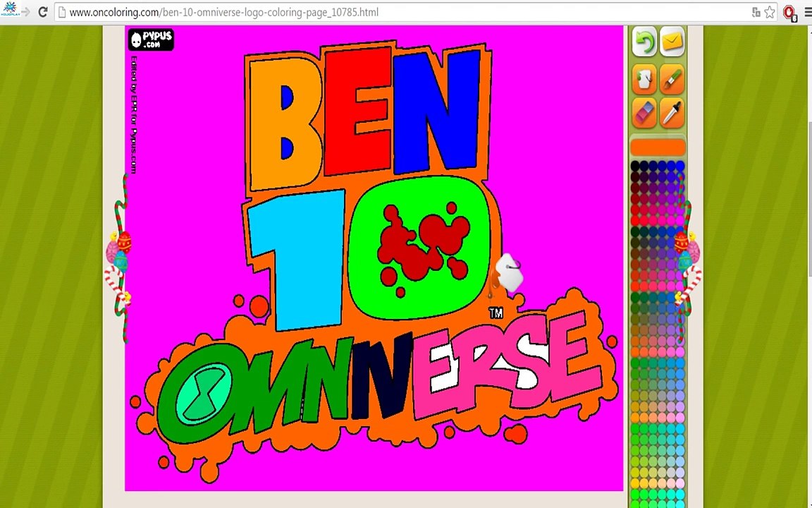This screenshot has width=812, height=508.
Task: Click the browser forward arrow
Action: coord(25,12)
